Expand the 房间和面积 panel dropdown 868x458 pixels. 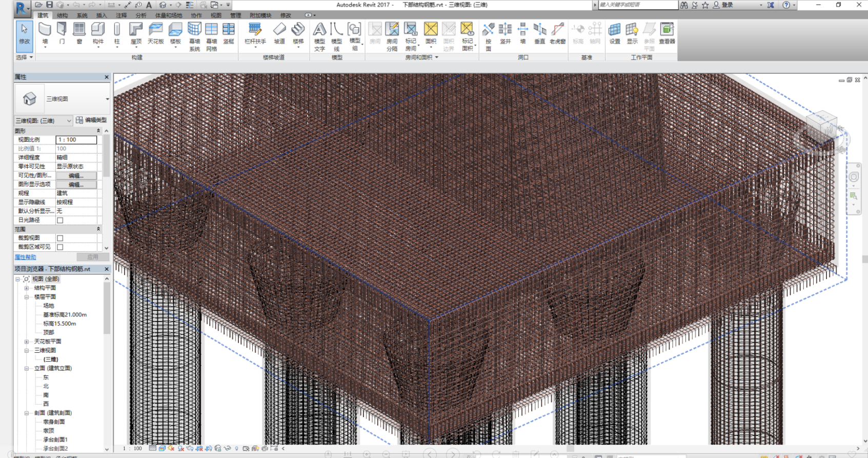pos(421,57)
